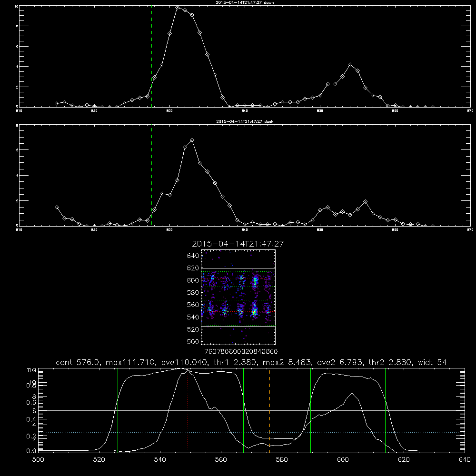
Task: Click the 580 label on image y-axis
Action: click(193, 293)
